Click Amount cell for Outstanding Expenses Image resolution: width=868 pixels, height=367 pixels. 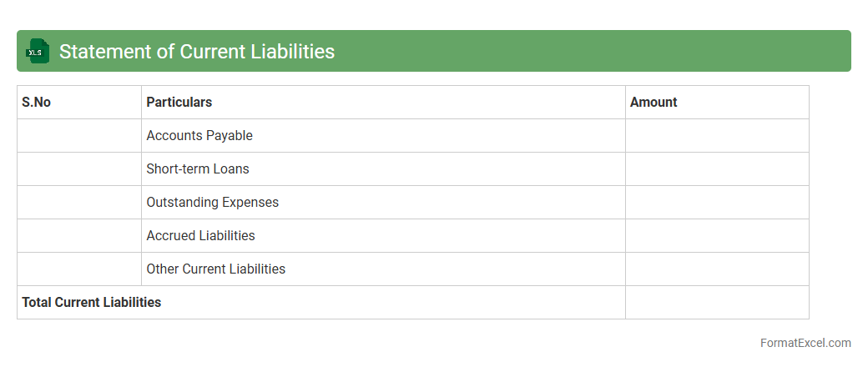[x=717, y=203]
